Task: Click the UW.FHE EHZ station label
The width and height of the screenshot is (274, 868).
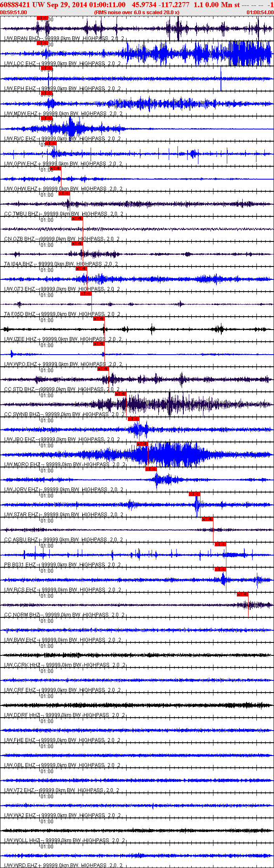Action: tap(20, 740)
